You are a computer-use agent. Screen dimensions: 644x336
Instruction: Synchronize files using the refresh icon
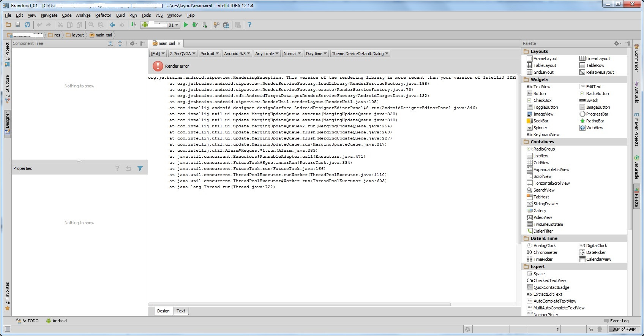click(27, 25)
